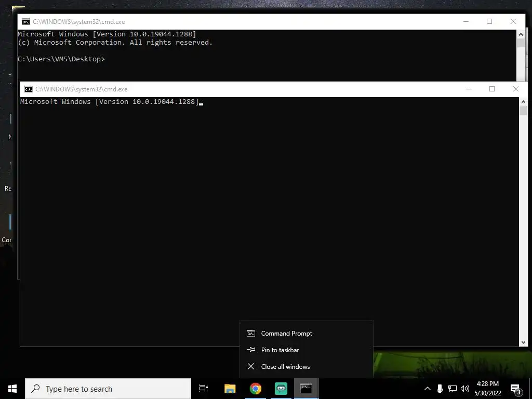Click the cmd icon beside Command Prompt entry
Screen dimensions: 532x399
251,334
